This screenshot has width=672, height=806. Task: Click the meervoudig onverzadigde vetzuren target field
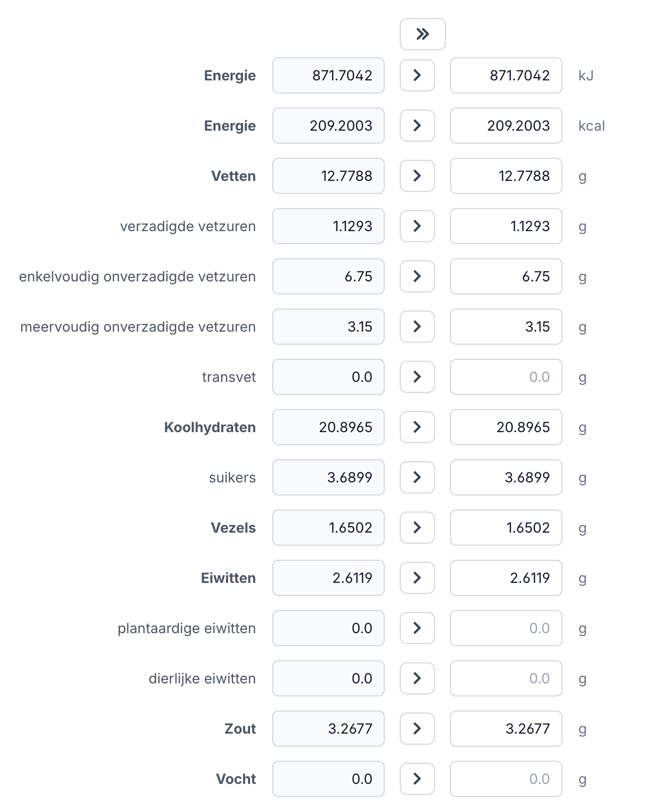(x=506, y=327)
